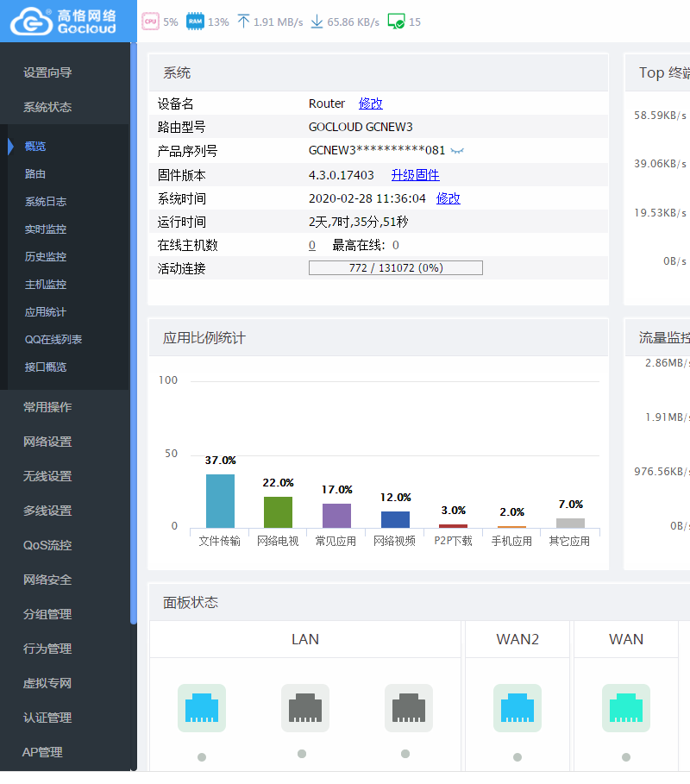Click the Gocloud logo icon
Viewport: 690px width, 784px height.
coord(31,22)
